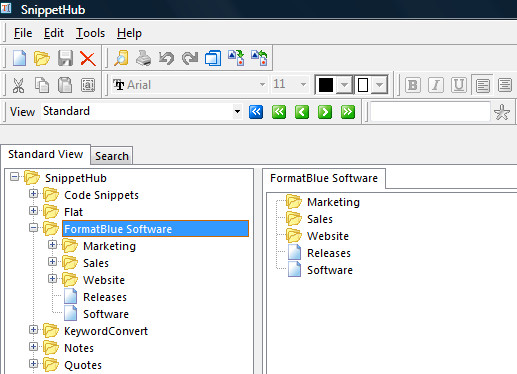Select KeywordConvert in the tree

pos(106,331)
